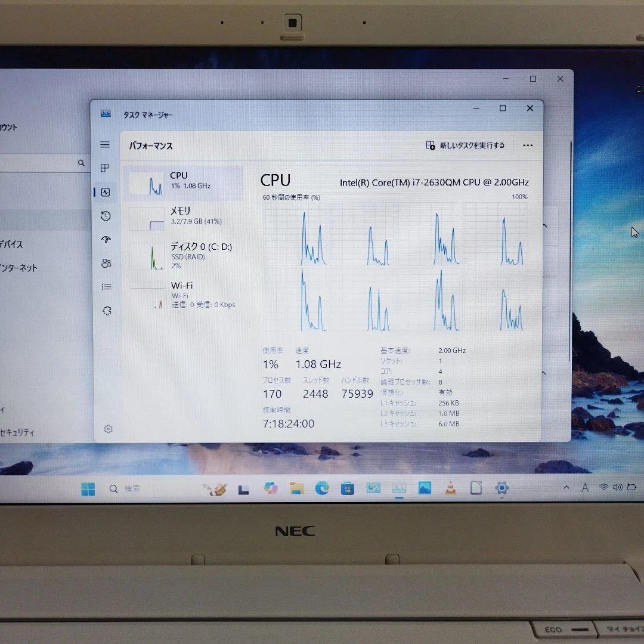Open the more options menu with three dots
The image size is (644, 644).
pos(527,145)
